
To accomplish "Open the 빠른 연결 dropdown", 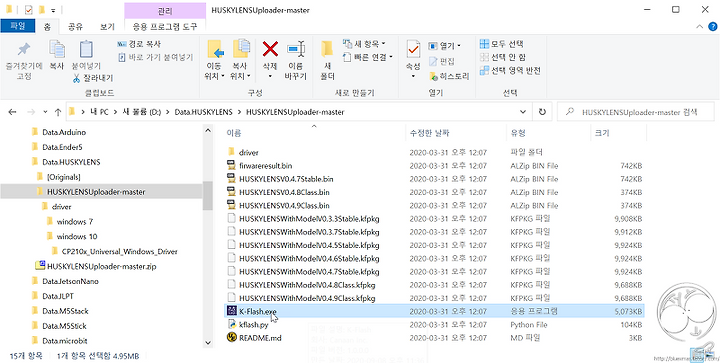I will [368, 57].
